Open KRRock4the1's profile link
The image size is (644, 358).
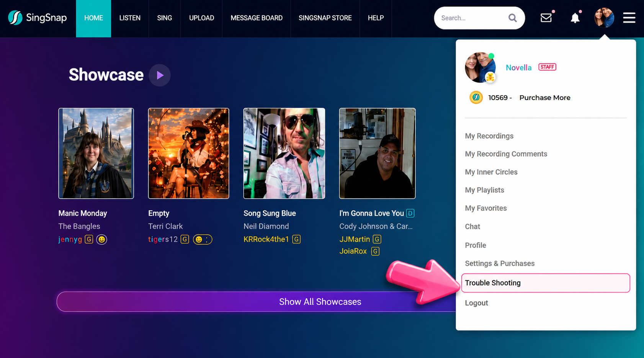point(266,239)
